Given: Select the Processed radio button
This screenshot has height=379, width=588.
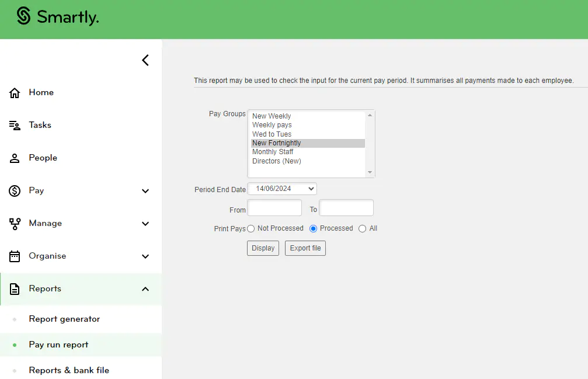Looking at the screenshot, I should click(313, 228).
